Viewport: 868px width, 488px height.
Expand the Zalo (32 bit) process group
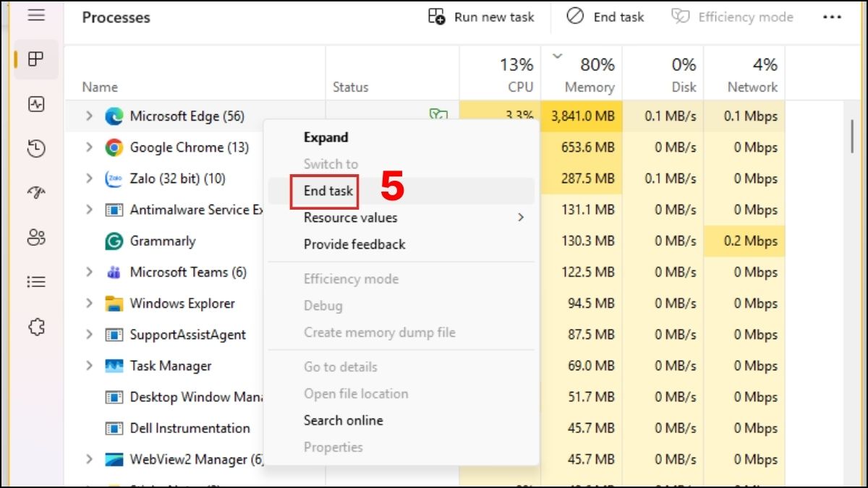coord(90,179)
